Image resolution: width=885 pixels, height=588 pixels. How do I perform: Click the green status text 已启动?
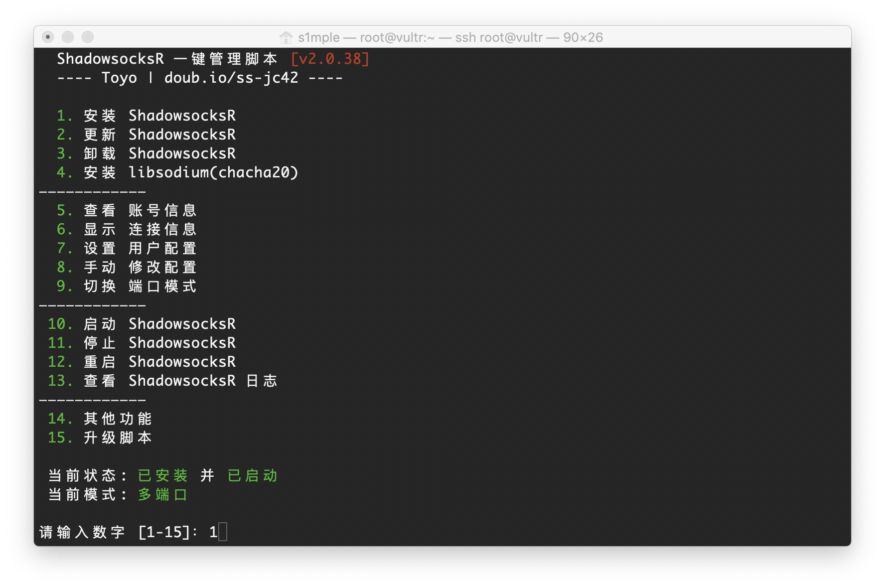[252, 475]
